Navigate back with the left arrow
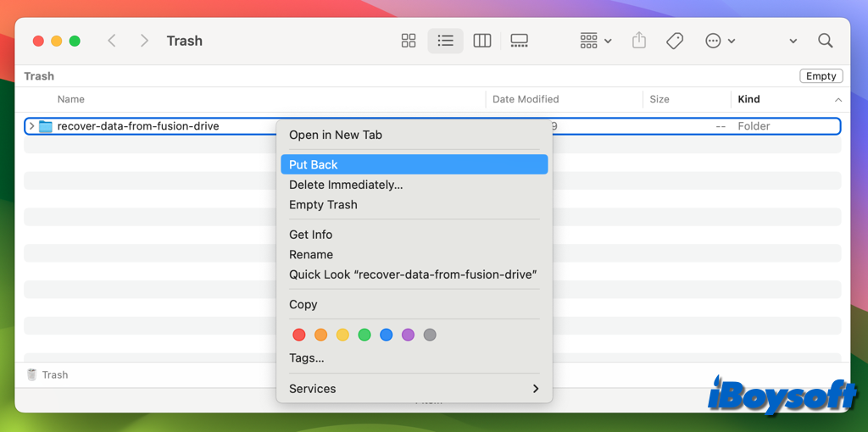Viewport: 868px width, 432px height. 112,41
